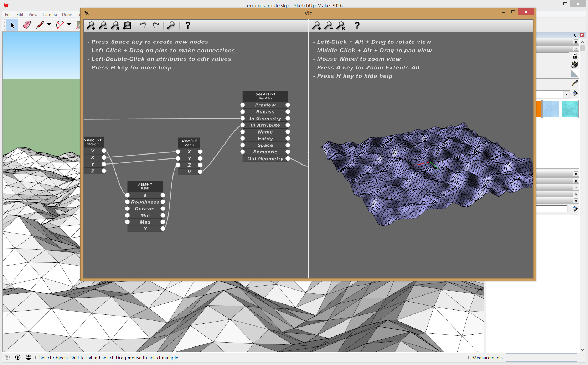Select the SetAttr-1 node header

point(265,96)
